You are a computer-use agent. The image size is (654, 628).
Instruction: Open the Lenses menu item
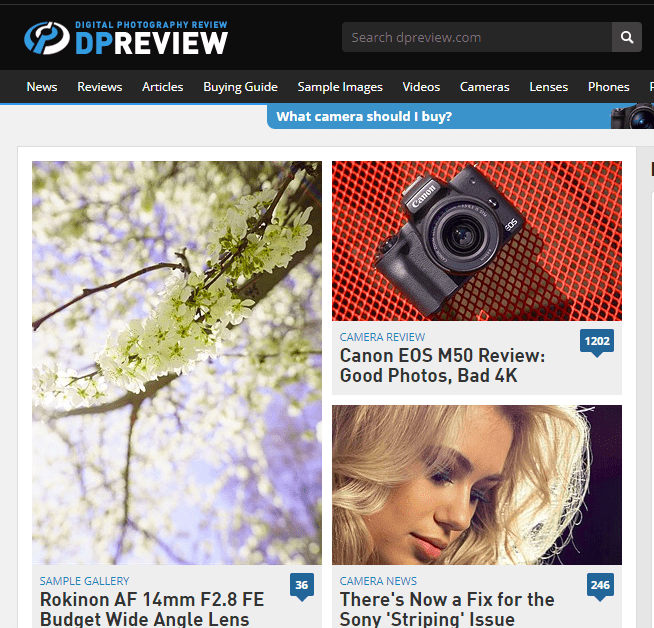(x=548, y=87)
